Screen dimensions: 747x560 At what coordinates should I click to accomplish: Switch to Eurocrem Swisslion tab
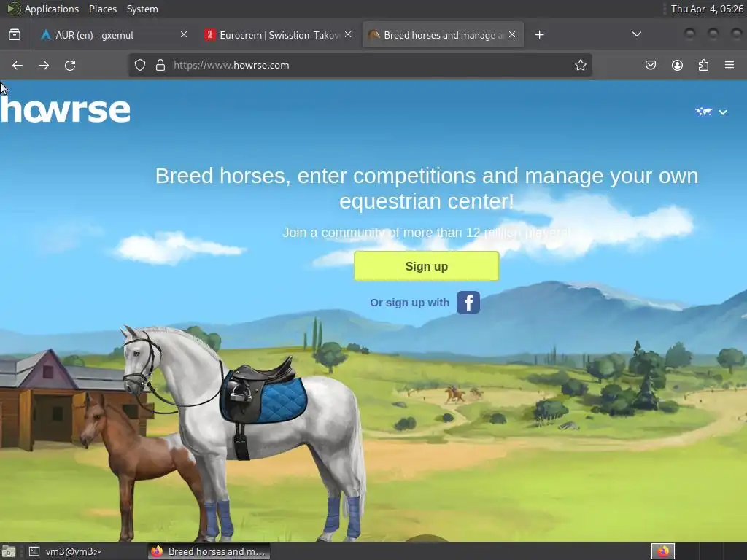tap(278, 35)
